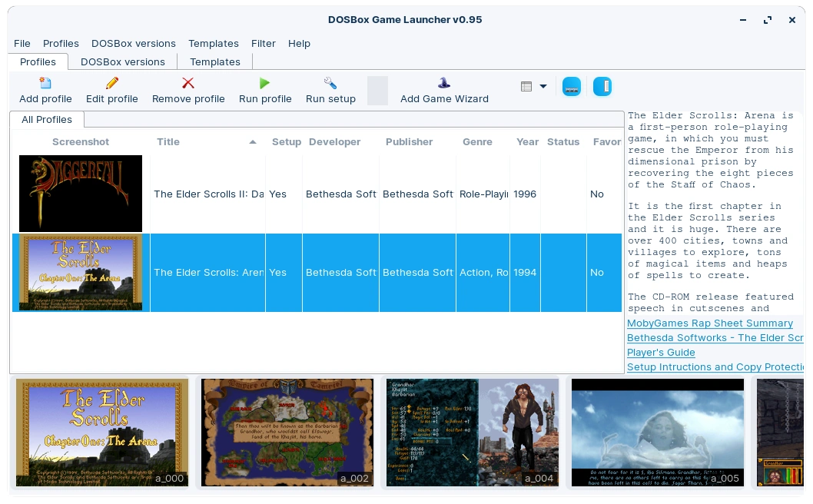Click the Edit profile pencil icon
813x504 pixels.
[x=112, y=84]
